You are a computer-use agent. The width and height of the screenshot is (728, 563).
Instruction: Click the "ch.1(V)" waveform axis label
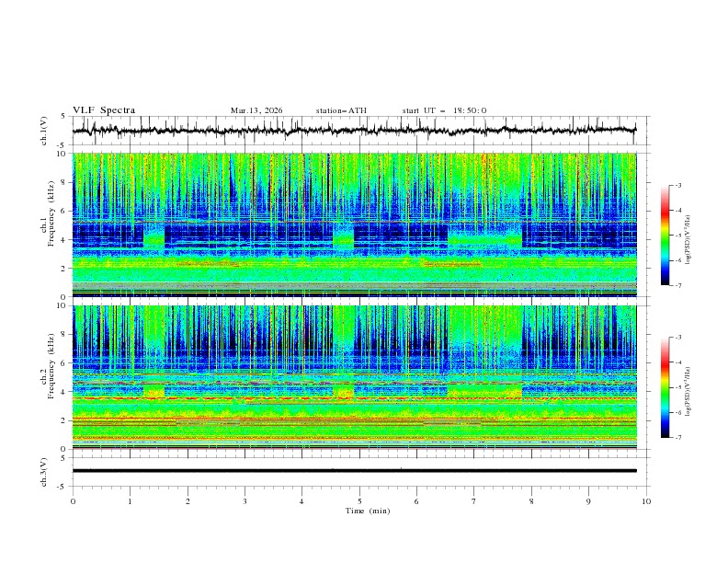pos(44,131)
